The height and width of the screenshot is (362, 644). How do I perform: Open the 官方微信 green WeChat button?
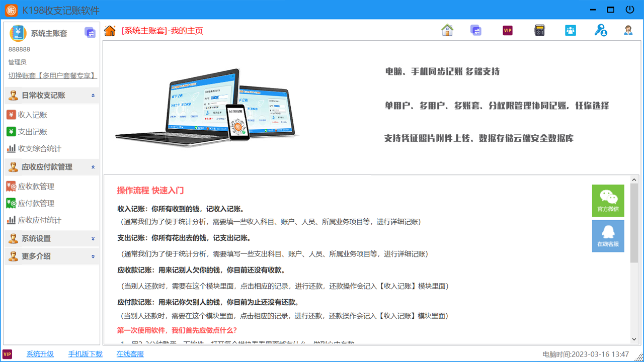[608, 201]
